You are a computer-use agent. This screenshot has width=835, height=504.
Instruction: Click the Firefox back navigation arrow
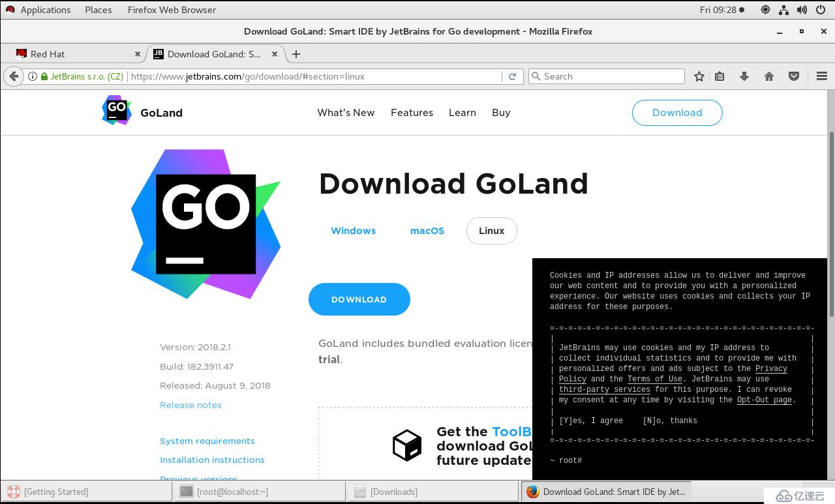(x=14, y=76)
